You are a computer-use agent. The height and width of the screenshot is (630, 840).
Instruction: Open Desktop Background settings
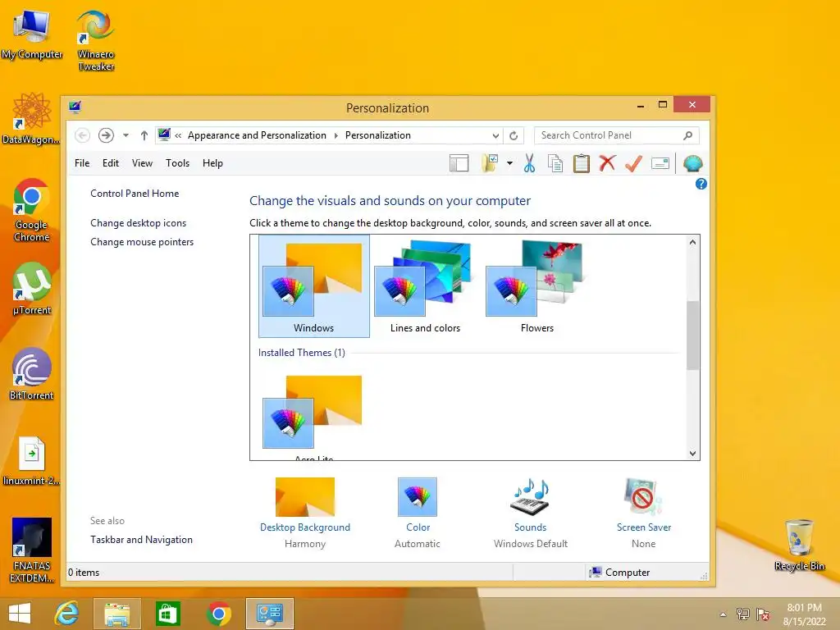tap(305, 514)
